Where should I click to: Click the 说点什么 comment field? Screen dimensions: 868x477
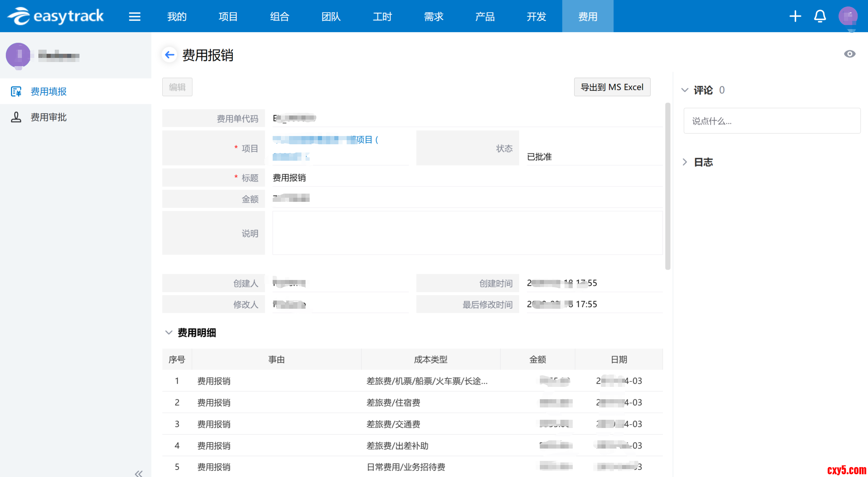coord(771,121)
